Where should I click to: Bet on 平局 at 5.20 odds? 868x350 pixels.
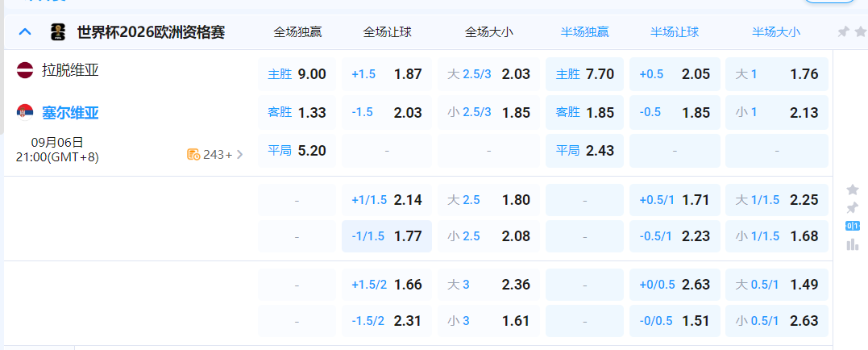297,151
